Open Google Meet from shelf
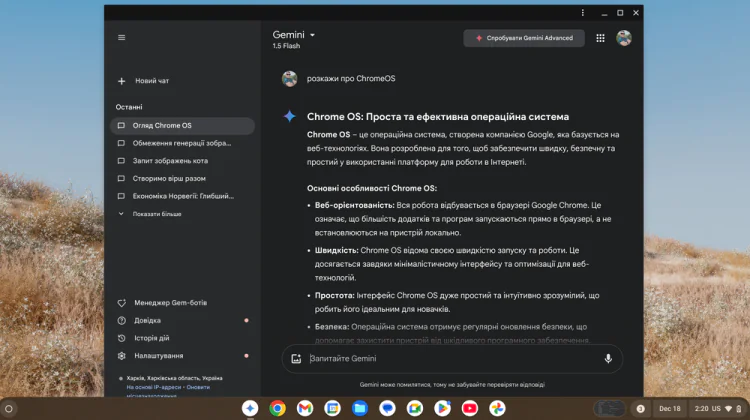Screen dimensions: 750x420 [x=415, y=409]
